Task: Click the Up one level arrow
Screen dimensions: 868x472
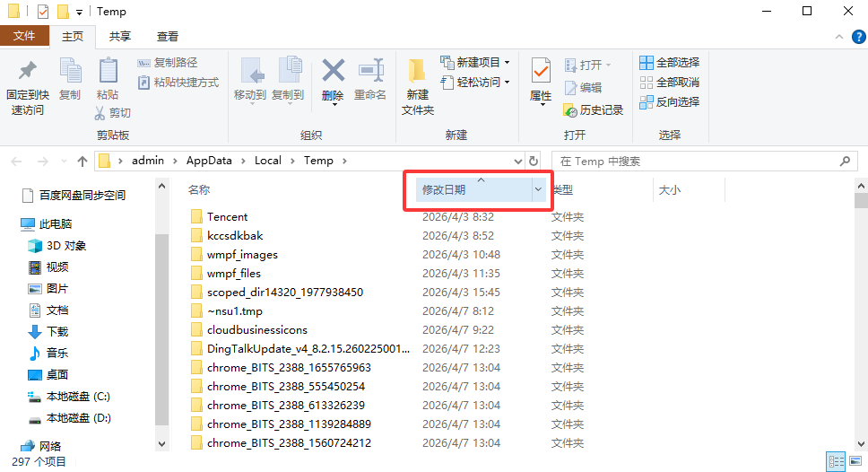Action: coord(82,162)
